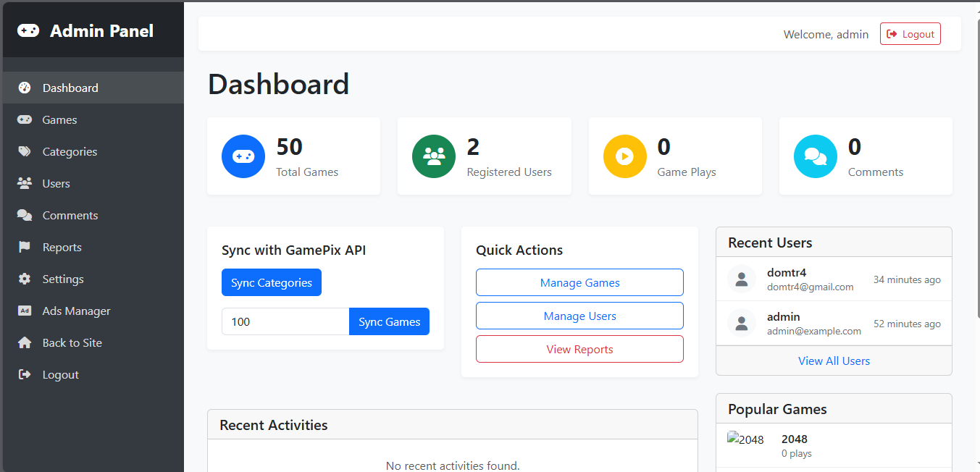
Task: Open Reports from the sidebar
Action: click(93, 247)
